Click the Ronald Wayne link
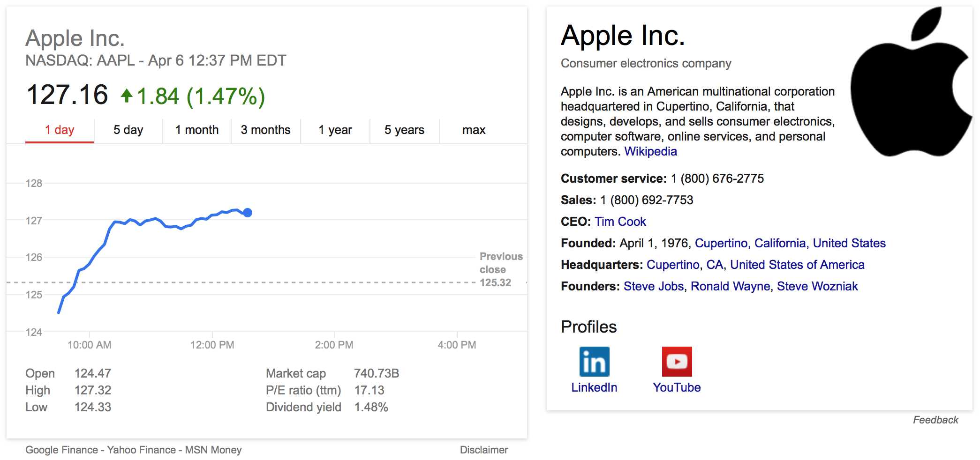980x460 pixels. [x=730, y=286]
